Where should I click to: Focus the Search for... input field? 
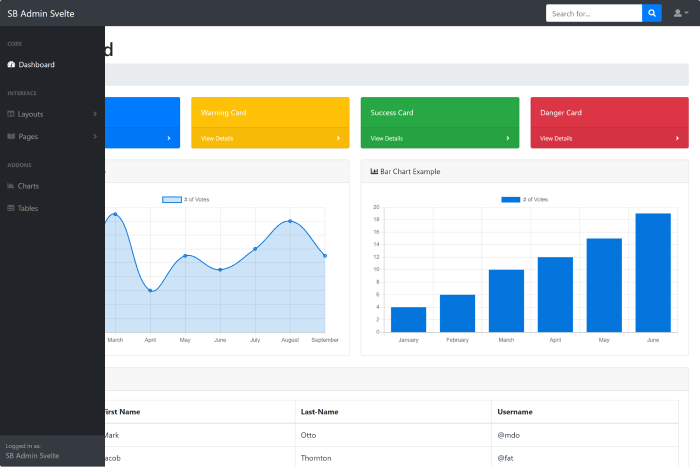tap(594, 13)
